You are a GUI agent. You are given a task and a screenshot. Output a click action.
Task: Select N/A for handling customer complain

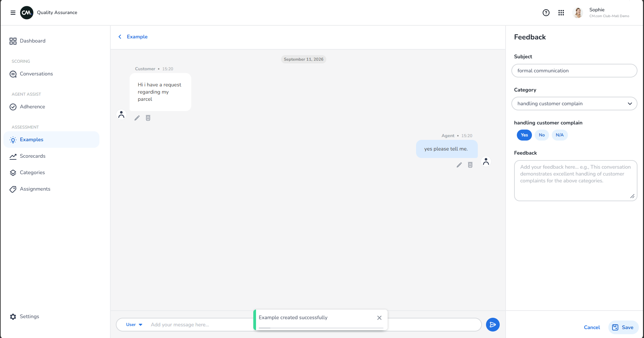click(x=560, y=135)
